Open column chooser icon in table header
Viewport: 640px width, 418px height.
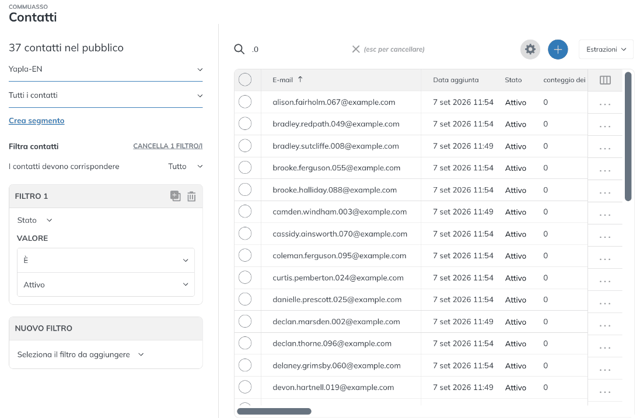coord(605,80)
